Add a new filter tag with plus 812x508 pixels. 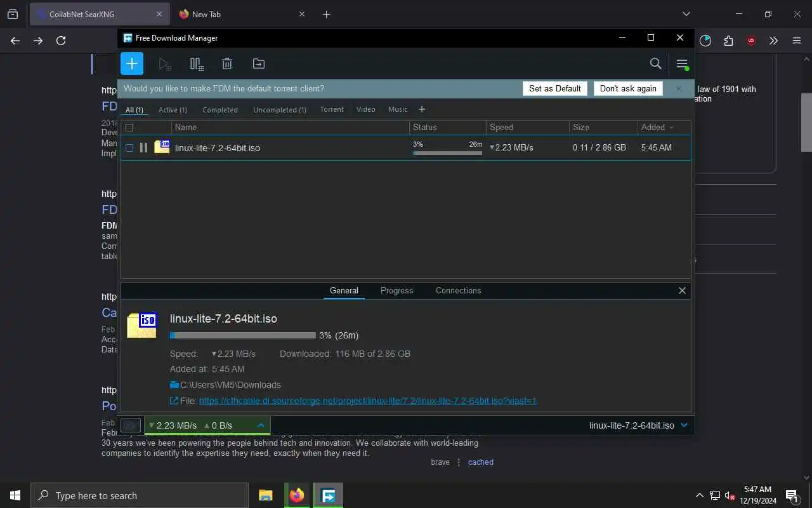(422, 109)
